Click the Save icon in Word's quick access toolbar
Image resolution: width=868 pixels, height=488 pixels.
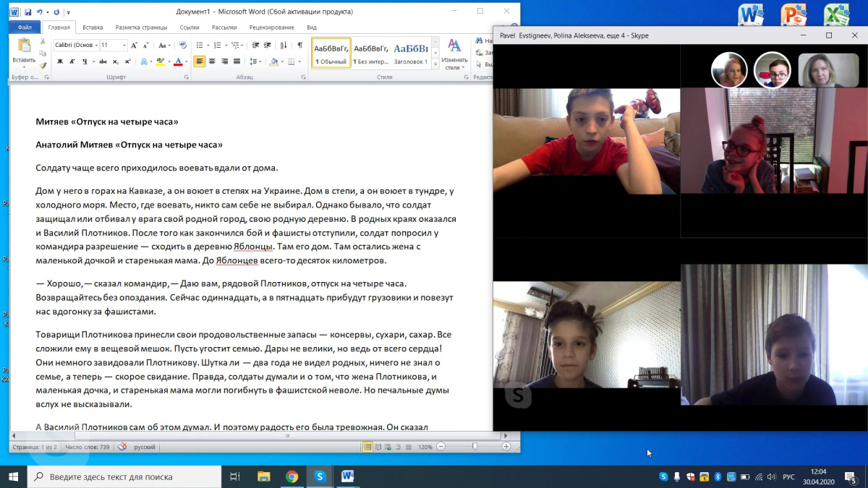pos(27,12)
